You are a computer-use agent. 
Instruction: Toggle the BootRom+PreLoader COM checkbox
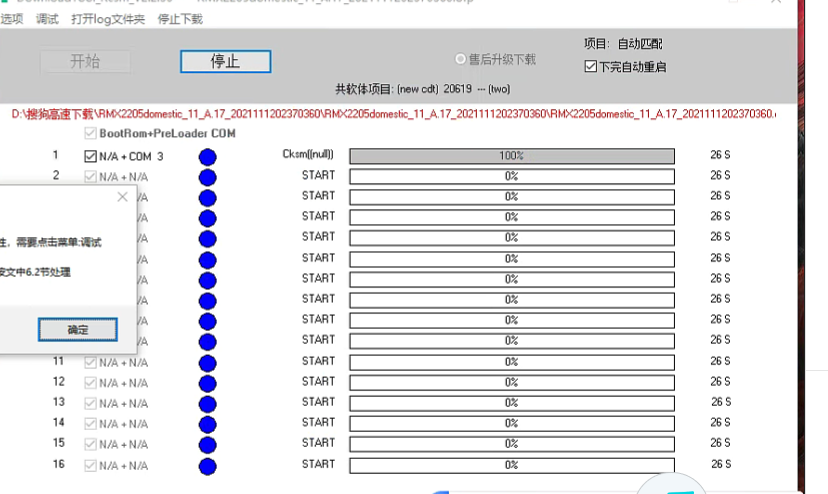point(90,133)
